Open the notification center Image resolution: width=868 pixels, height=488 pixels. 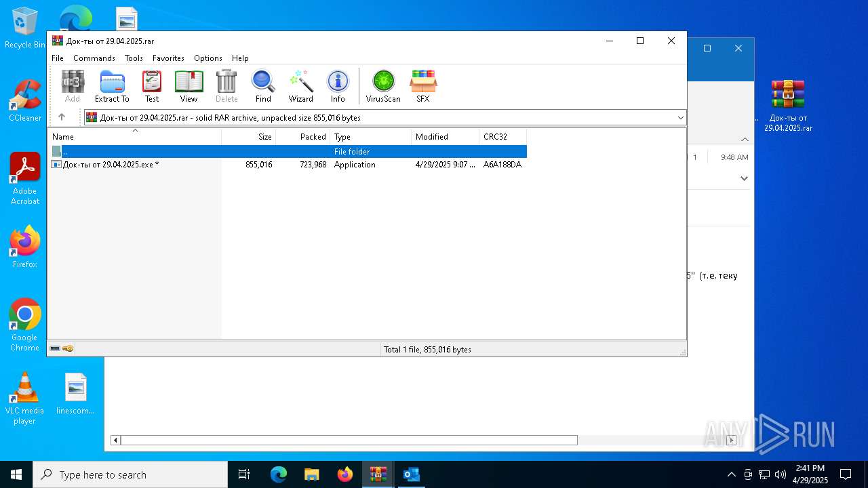point(846,474)
